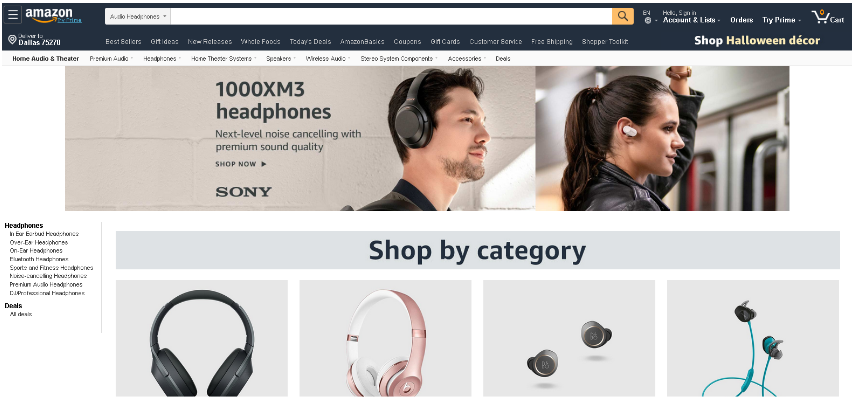Expand the Try Prime dropdown
This screenshot has height=403, width=856.
(781, 20)
